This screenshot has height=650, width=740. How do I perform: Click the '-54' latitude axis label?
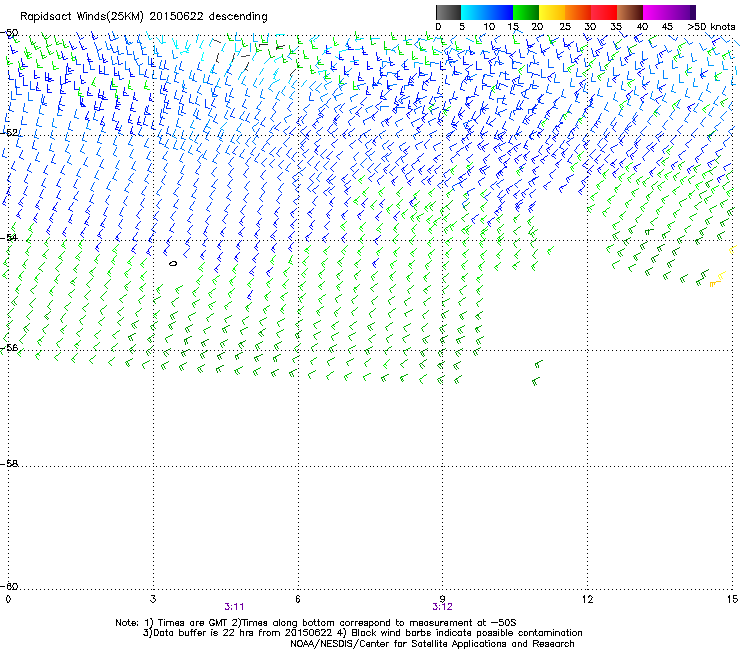coord(9,237)
